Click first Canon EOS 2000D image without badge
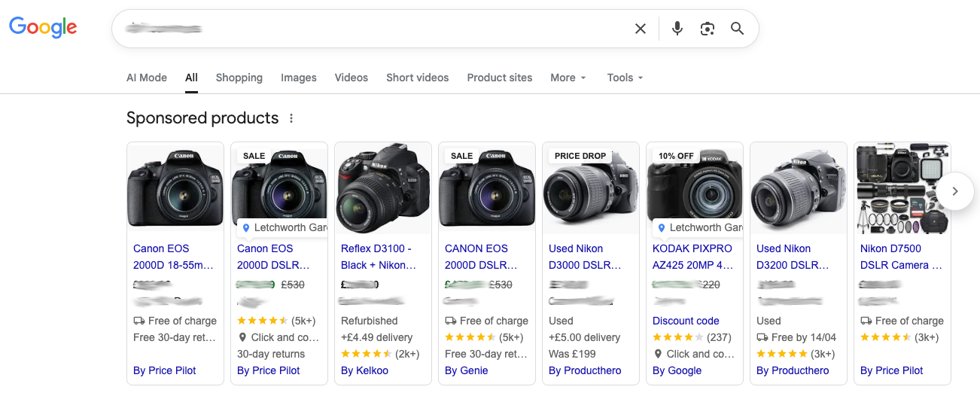980x402 pixels. [175, 188]
